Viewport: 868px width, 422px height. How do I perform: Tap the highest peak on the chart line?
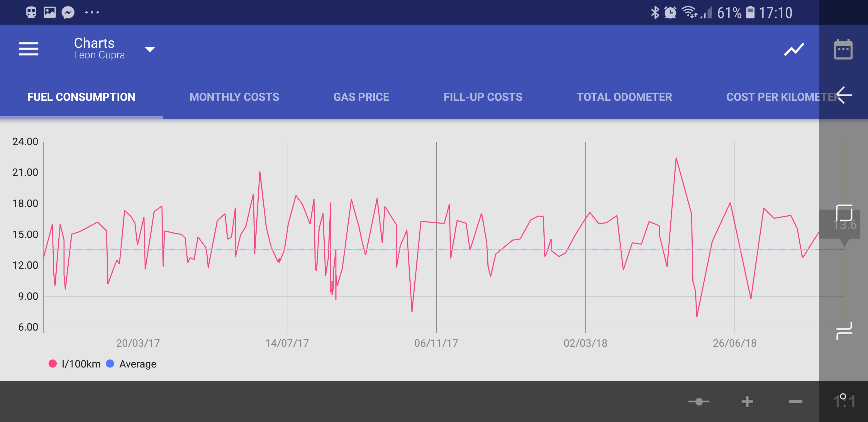point(676,158)
